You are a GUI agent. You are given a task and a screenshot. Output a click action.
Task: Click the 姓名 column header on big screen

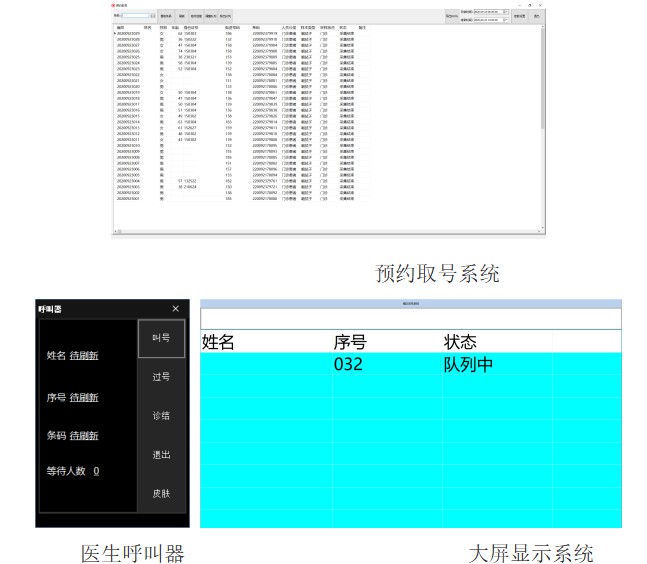(218, 342)
